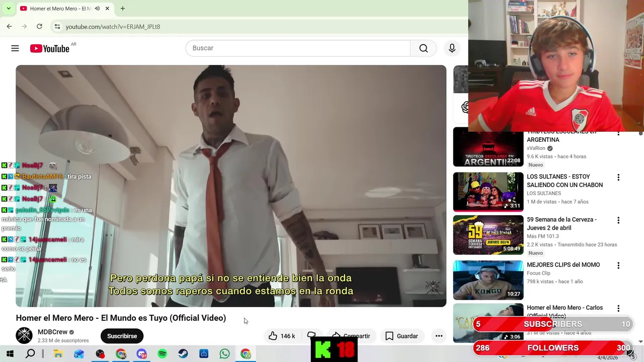Go to YouTube home via logo
Viewport: 644px width, 362px height.
(x=49, y=48)
